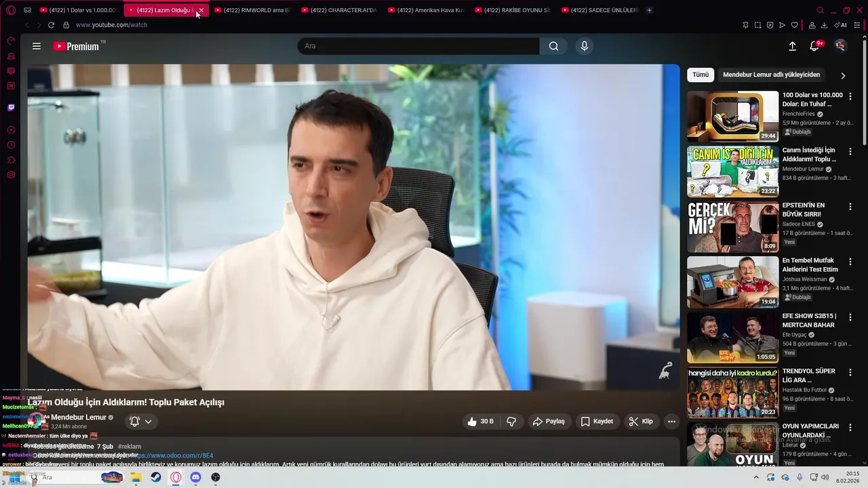Open the Mendebur Lemur channel name link
This screenshot has width=868, height=488.
[x=79, y=418]
